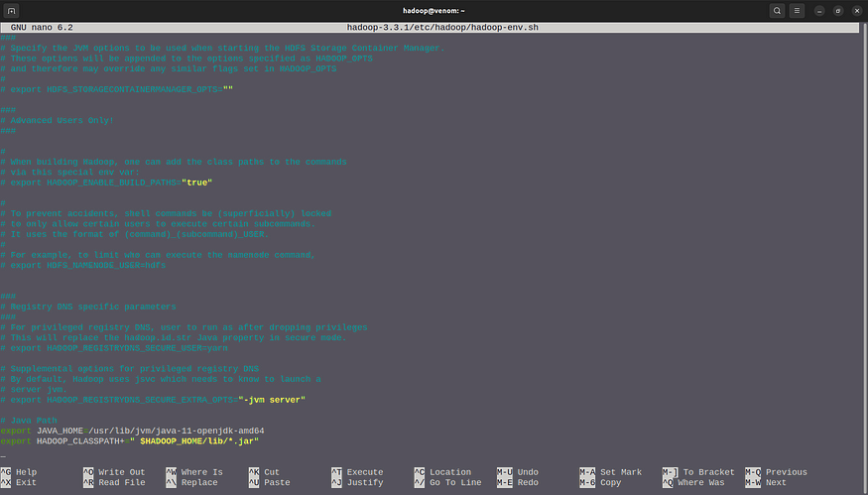The width and height of the screenshot is (868, 495).
Task: Close the terminal window
Action: (857, 11)
